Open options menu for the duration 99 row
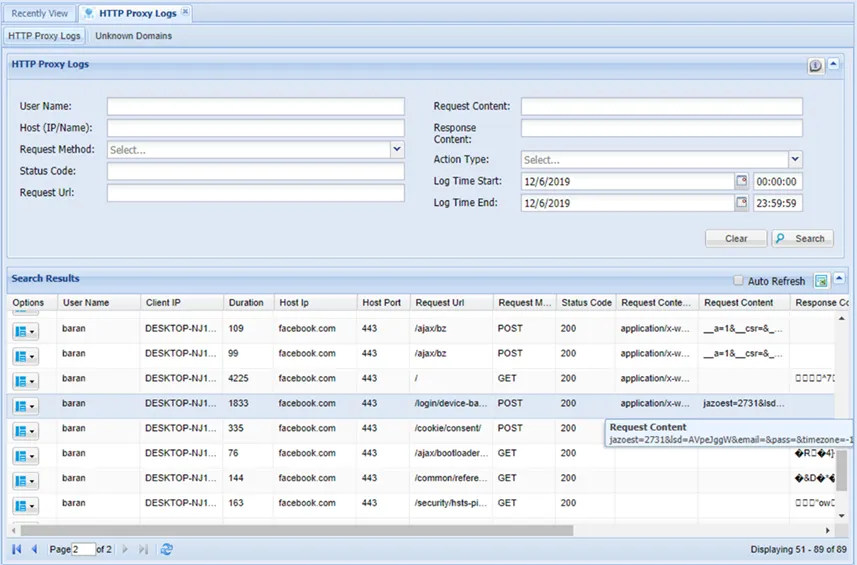 [x=25, y=357]
